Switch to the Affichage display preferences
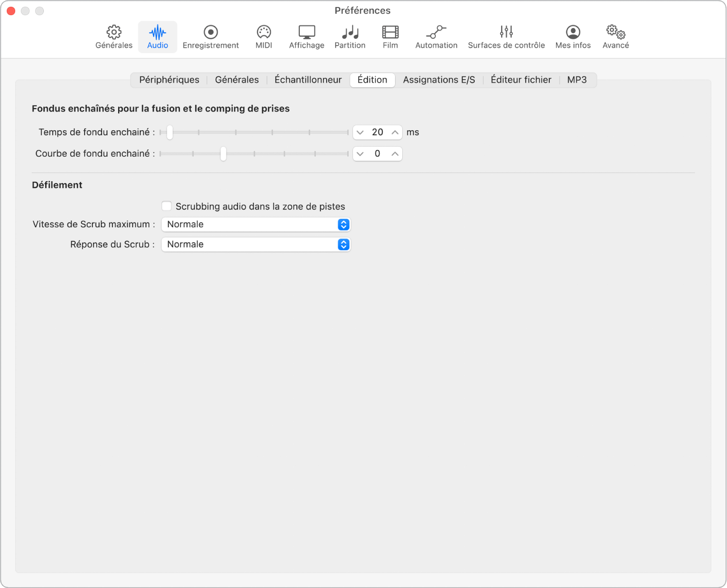Image resolution: width=727 pixels, height=588 pixels. pos(307,37)
